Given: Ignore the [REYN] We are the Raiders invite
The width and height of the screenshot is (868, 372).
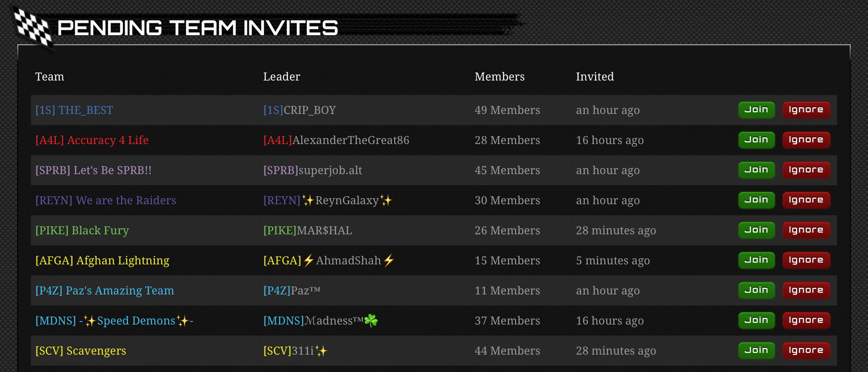Looking at the screenshot, I should pos(806,200).
